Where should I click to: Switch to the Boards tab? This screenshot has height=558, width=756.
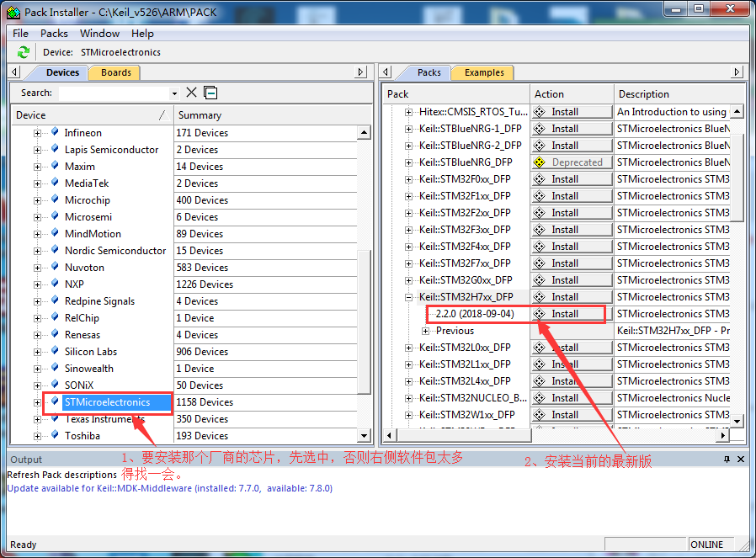[x=115, y=72]
